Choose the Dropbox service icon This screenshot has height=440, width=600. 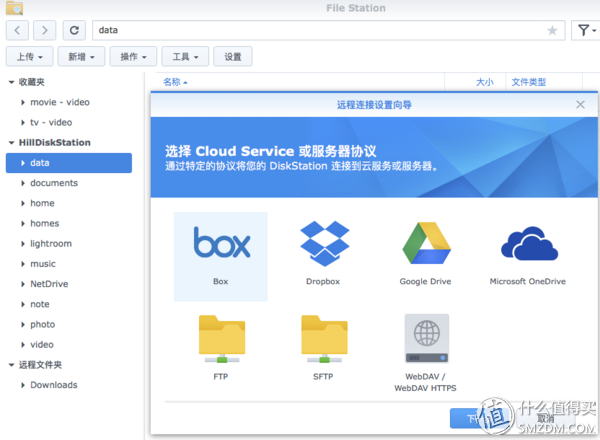[324, 244]
